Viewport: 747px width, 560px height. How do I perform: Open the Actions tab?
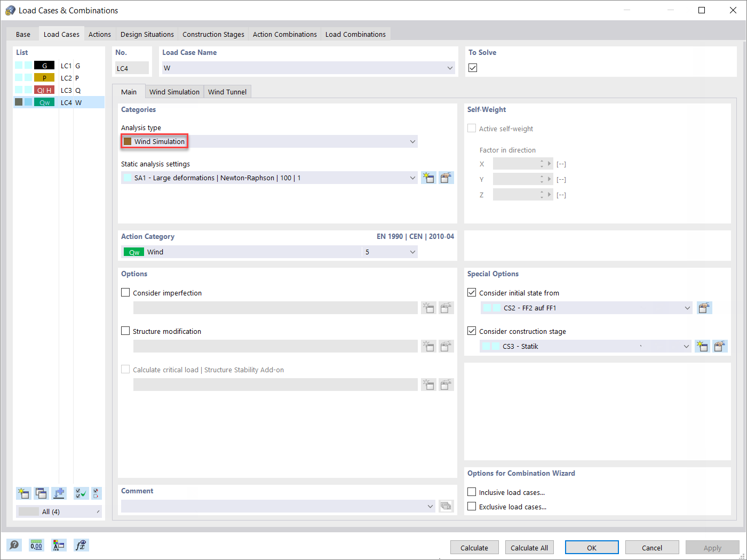[100, 34]
